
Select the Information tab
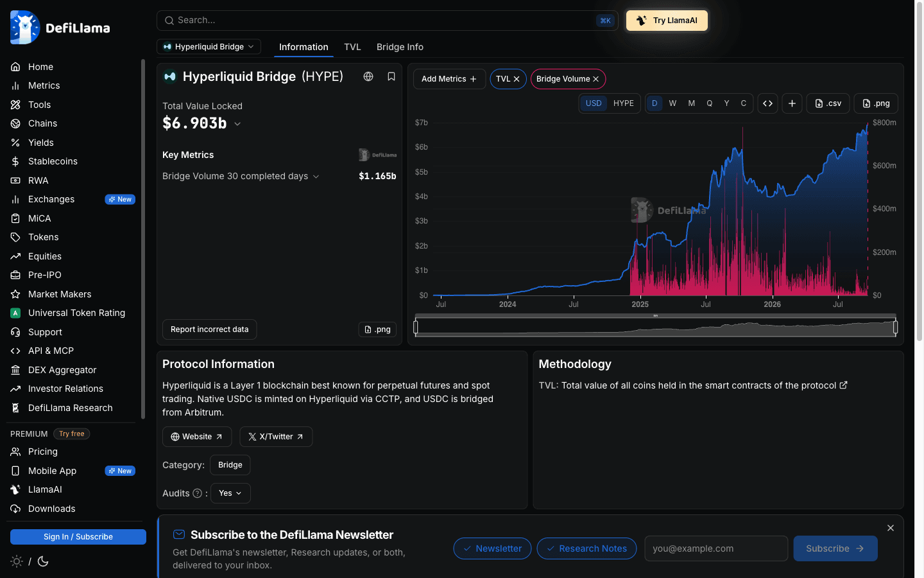coord(304,47)
